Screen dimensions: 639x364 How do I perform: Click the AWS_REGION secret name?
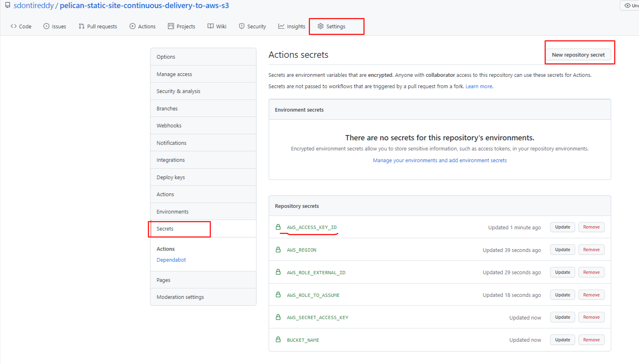(302, 250)
